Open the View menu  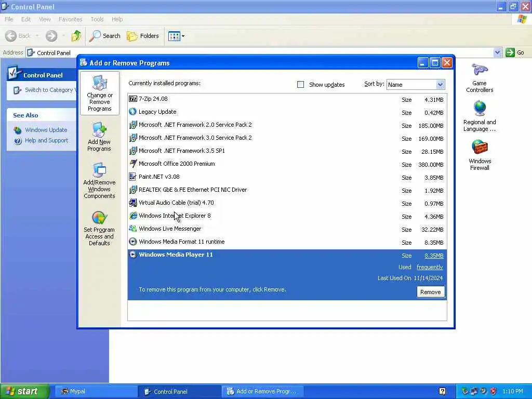pos(45,19)
